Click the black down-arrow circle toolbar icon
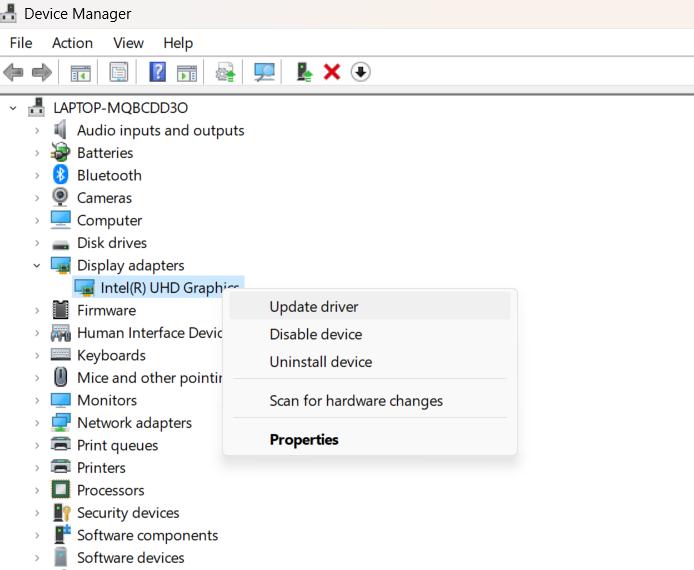The width and height of the screenshot is (694, 570). (361, 72)
